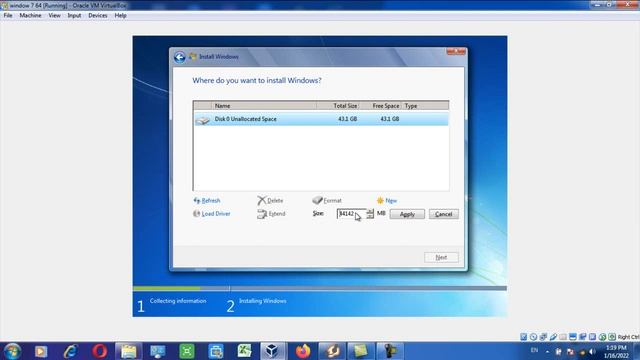Launch Opera from the taskbar

[x=99, y=351]
